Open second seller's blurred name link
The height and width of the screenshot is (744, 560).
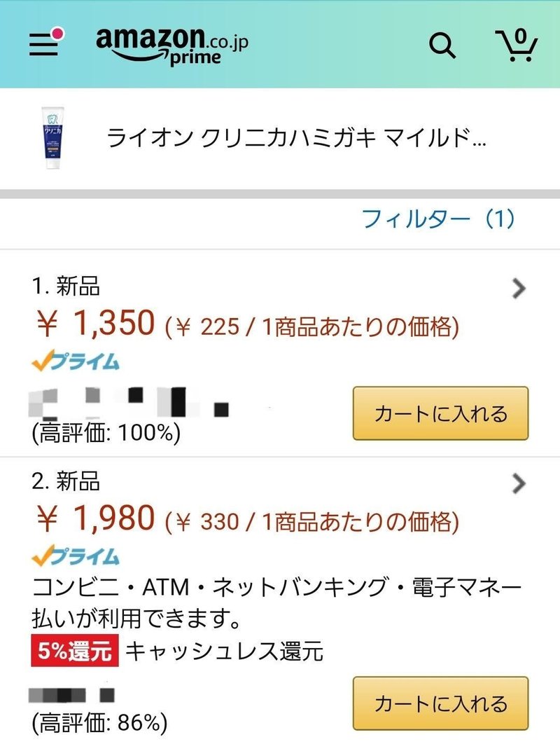click(x=71, y=695)
